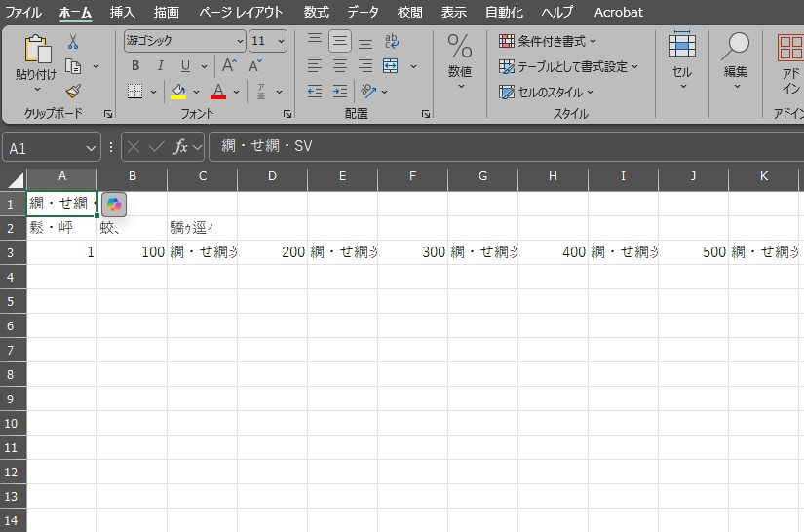Open Alignment (配置) group dialog launcher

point(426,114)
